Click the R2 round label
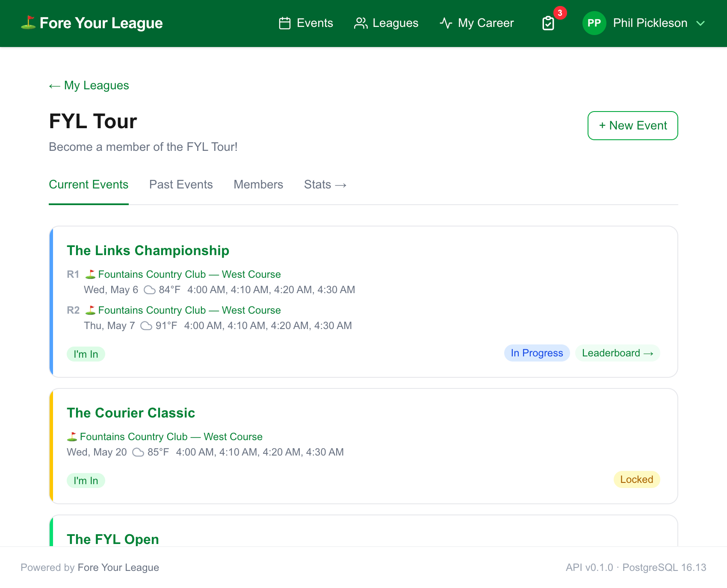 click(73, 310)
